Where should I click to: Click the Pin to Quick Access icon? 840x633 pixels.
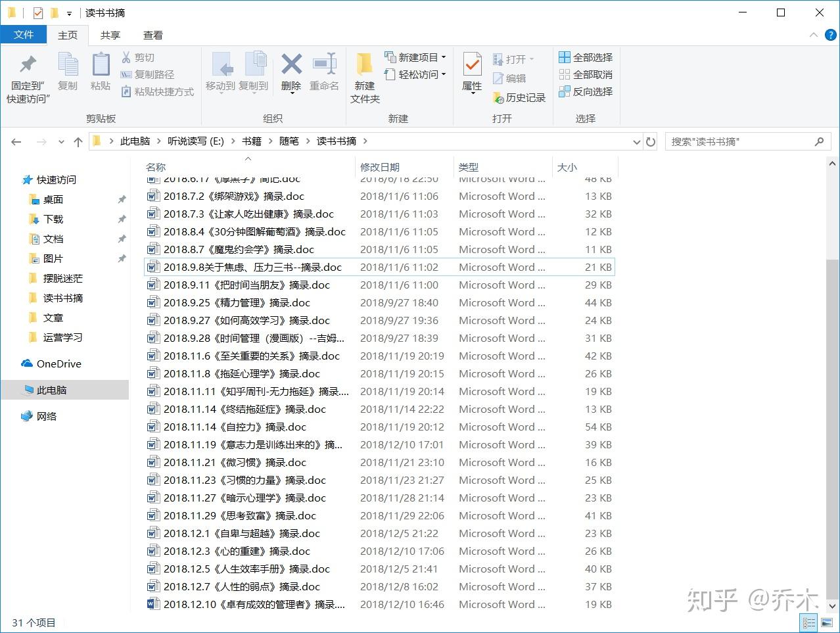point(28,64)
